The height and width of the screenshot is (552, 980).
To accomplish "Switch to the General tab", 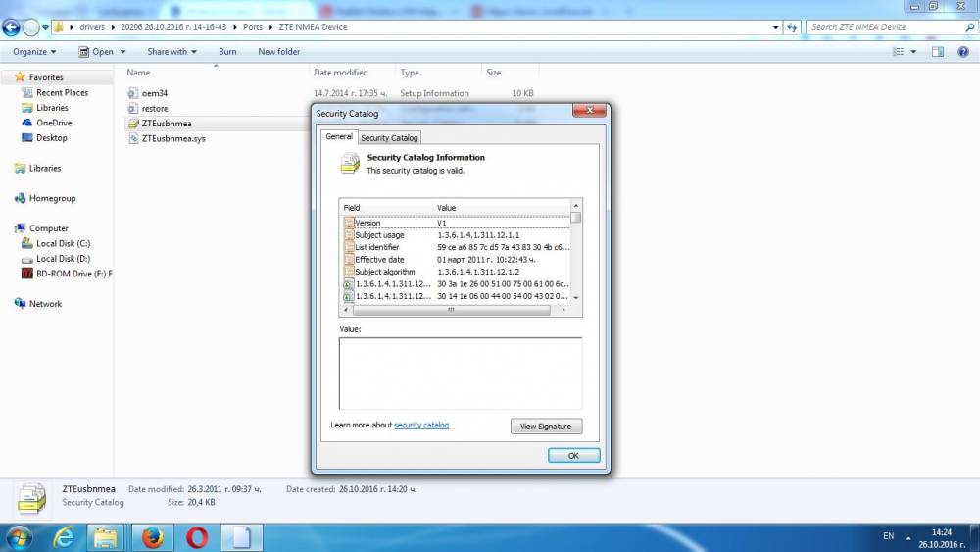I will tap(339, 137).
